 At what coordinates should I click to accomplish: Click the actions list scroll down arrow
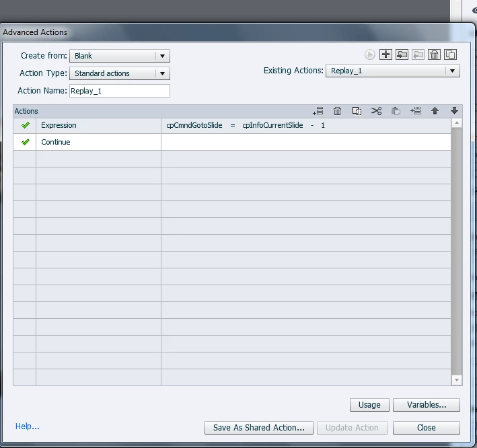[x=457, y=380]
